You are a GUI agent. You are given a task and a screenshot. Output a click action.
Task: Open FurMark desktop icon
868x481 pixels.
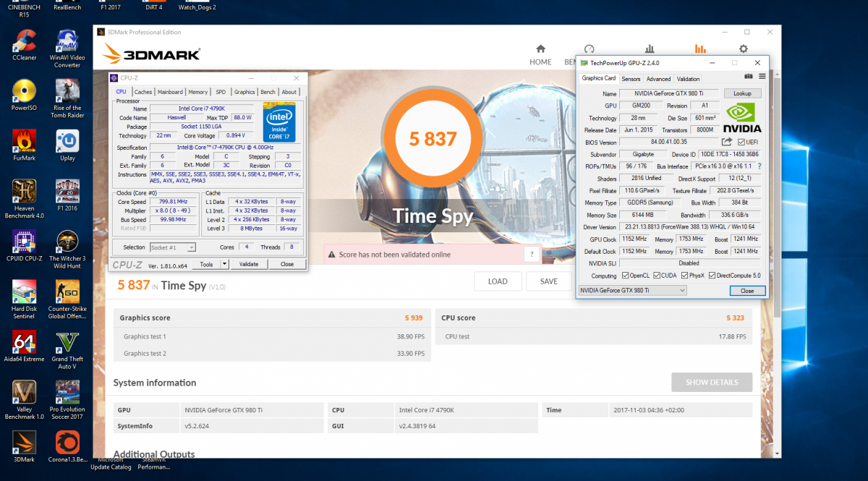(x=25, y=145)
